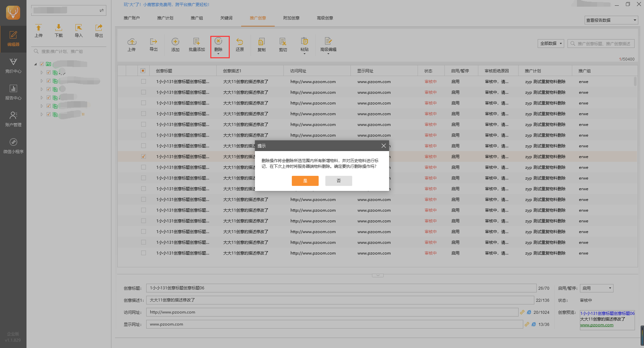Click the browser icon beside 显示网址 field
The image size is (644, 348).
533,324
